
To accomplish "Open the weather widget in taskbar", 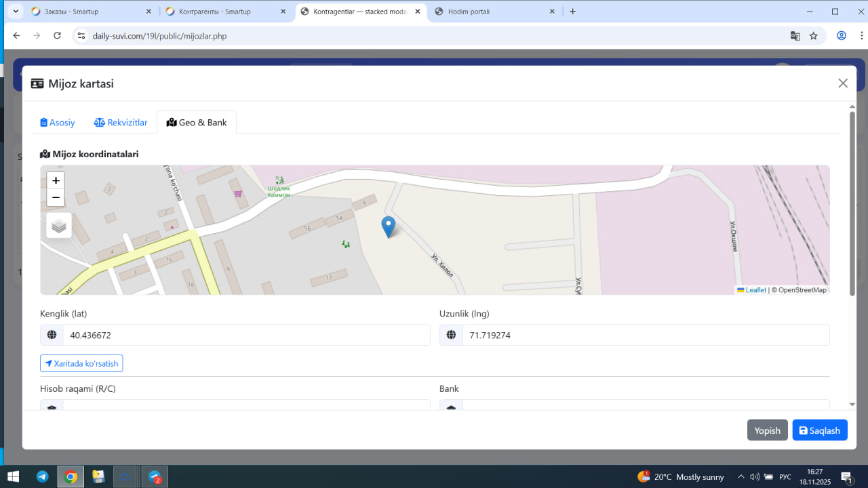I will pos(681,476).
